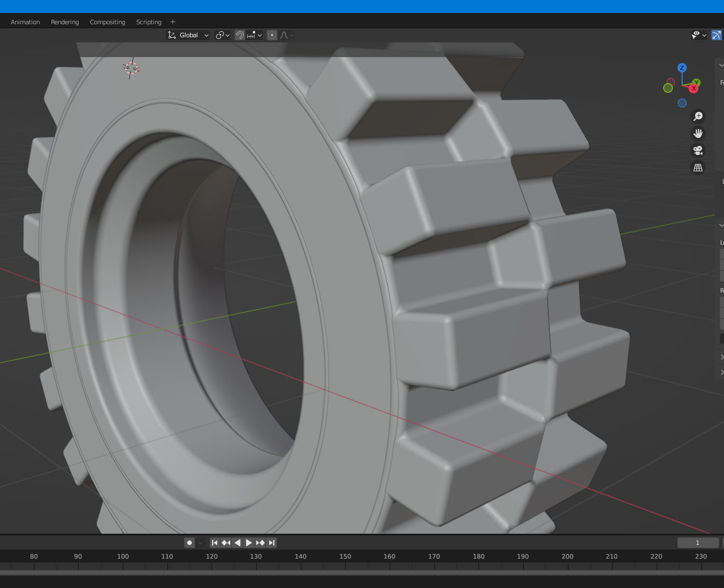Click the 3D cursor in the viewport
Screen dimensions: 724x588
click(x=131, y=68)
